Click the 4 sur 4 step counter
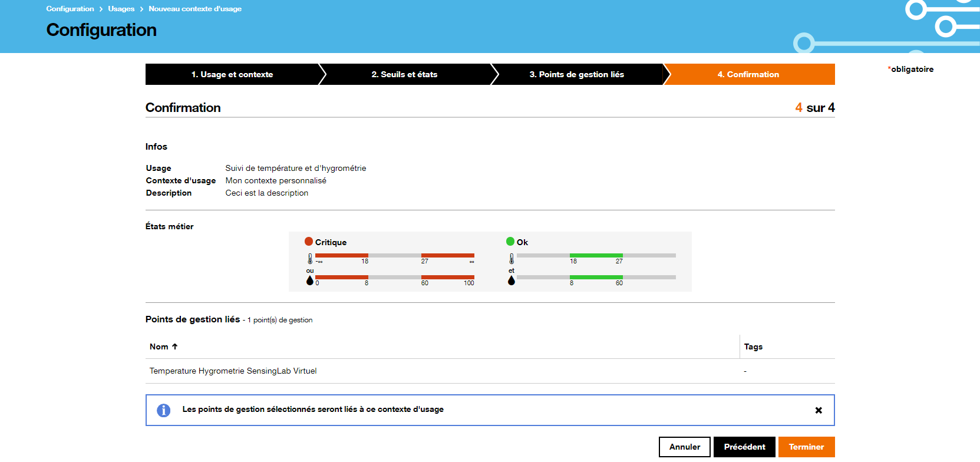The image size is (980, 462). pos(815,107)
